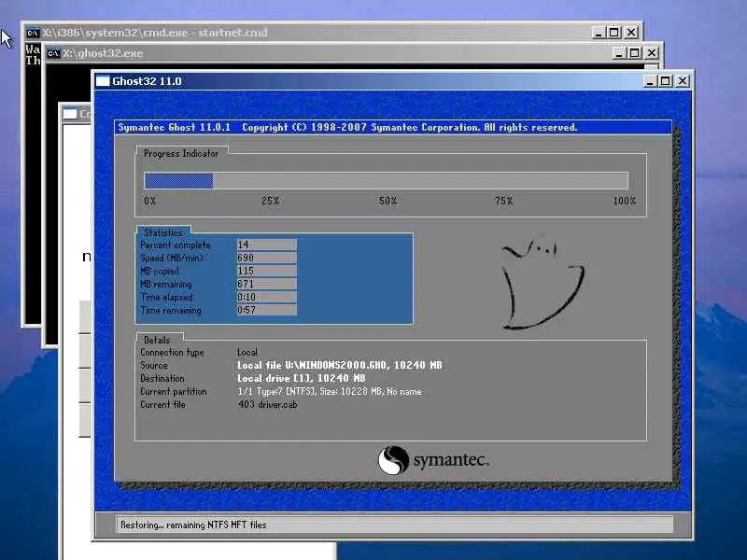Click the Time elapsed label
747x560 pixels.
tap(167, 297)
